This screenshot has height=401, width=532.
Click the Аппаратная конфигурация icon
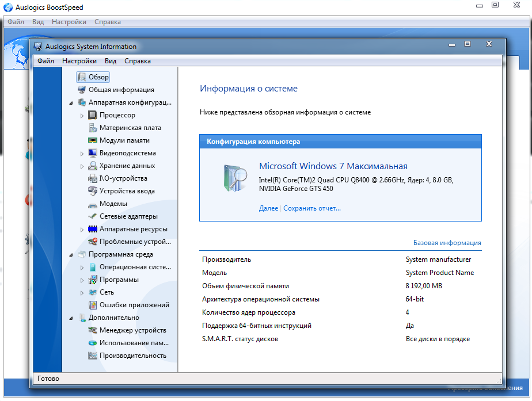82,102
